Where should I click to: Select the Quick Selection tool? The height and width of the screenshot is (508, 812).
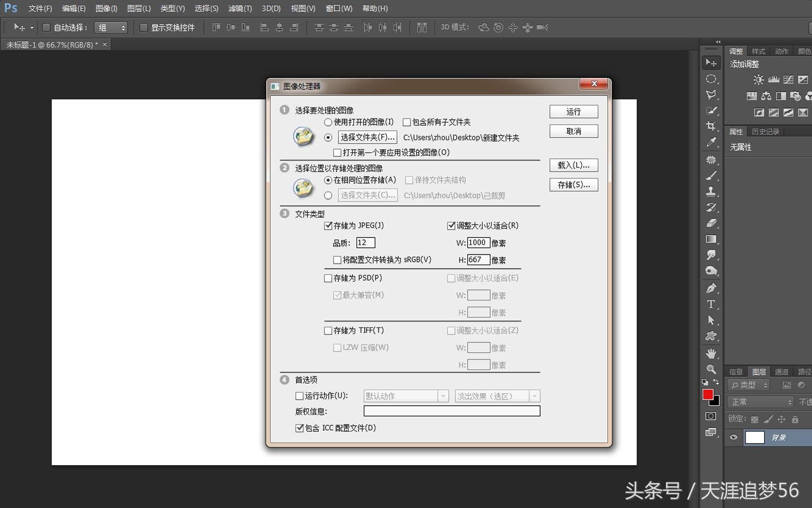point(711,111)
